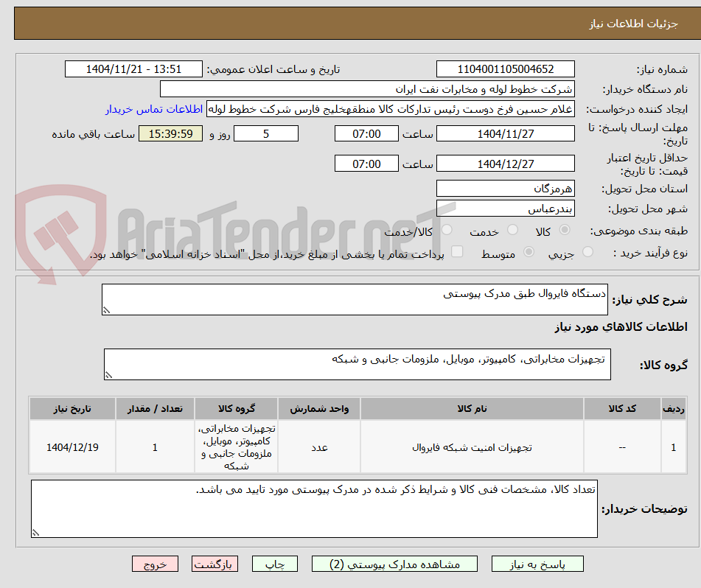Click the unit cell عدد
Screen dimensions: 701x588
click(319, 447)
